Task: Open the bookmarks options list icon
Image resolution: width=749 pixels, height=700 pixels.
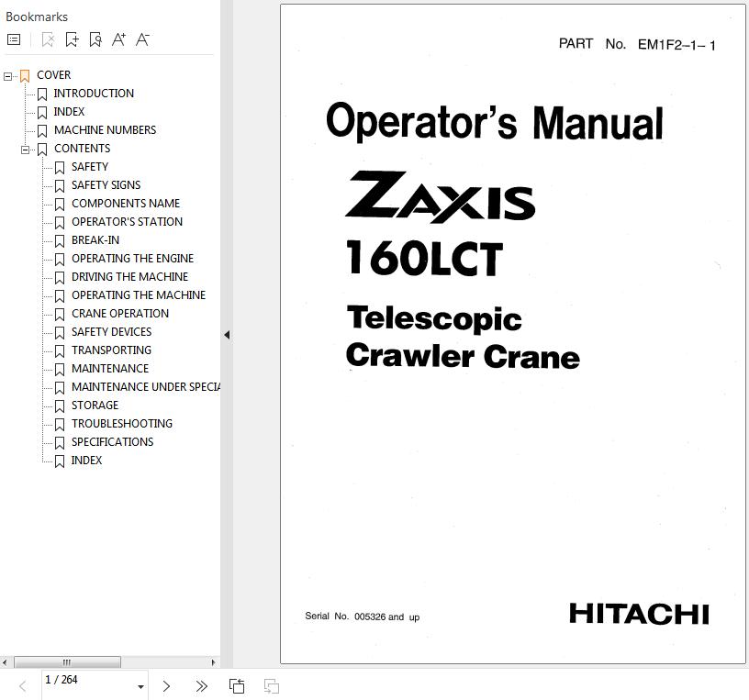Action: [x=14, y=39]
